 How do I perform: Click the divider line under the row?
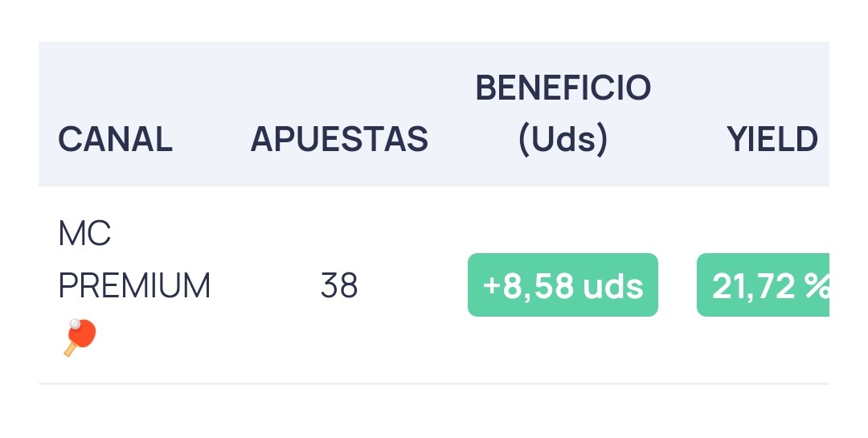click(434, 383)
